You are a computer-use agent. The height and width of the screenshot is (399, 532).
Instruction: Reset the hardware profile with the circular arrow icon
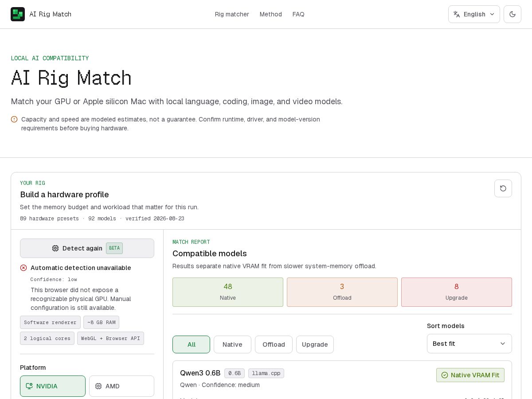click(x=503, y=188)
